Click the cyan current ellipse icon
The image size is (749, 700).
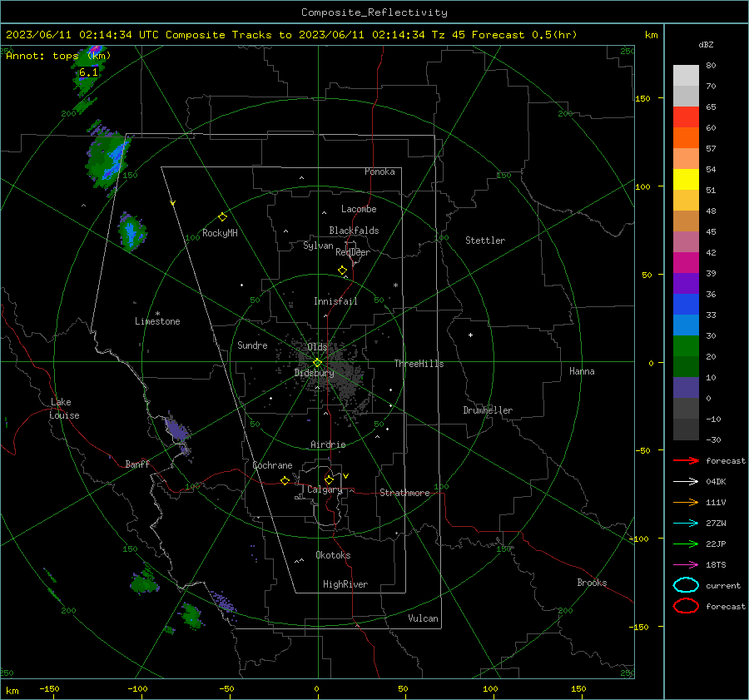[686, 585]
